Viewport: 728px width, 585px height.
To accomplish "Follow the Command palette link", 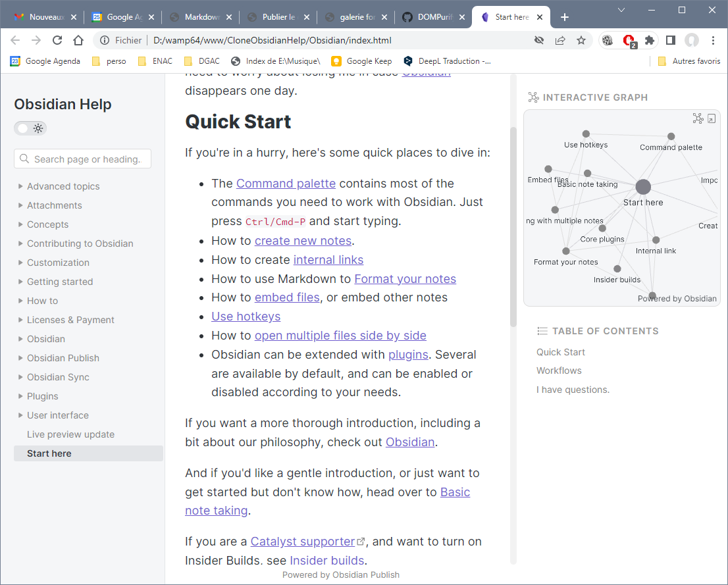I will tap(286, 184).
